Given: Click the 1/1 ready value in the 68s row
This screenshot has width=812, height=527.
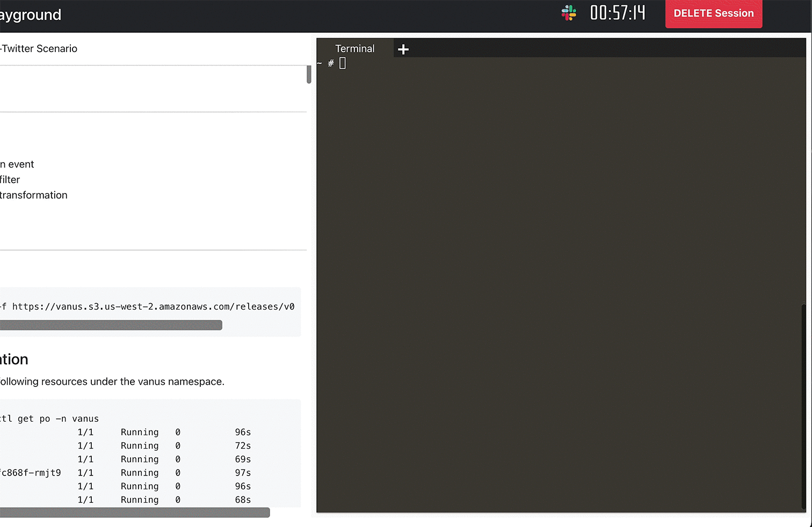Looking at the screenshot, I should (85, 500).
